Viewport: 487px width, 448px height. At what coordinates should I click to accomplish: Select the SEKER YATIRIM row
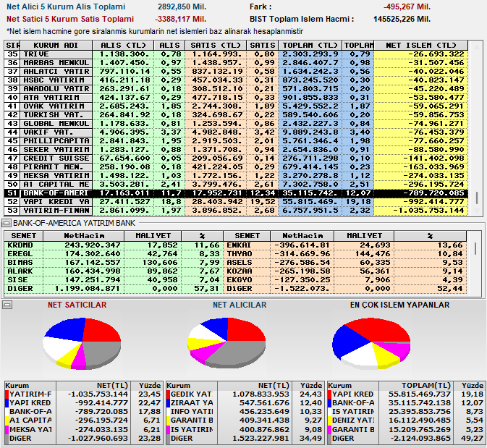(x=236, y=150)
